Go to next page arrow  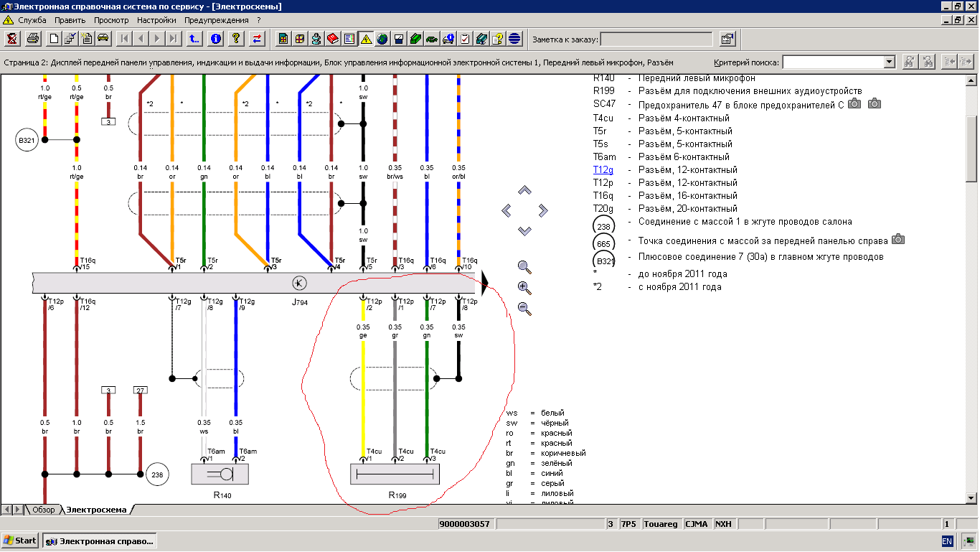[x=157, y=38]
